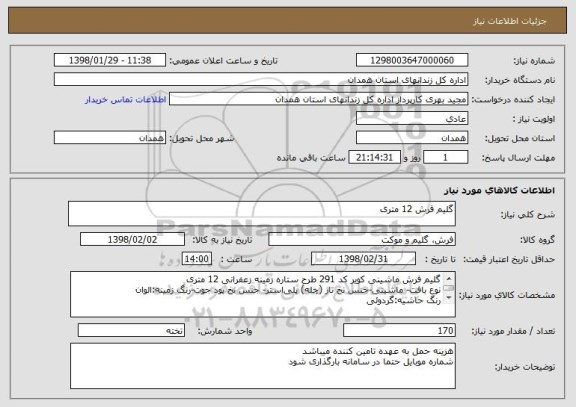Image resolution: width=576 pixels, height=407 pixels.
Task: Click the اطلاعات کالاهای مورد نیاز section heading
Action: pos(499,190)
